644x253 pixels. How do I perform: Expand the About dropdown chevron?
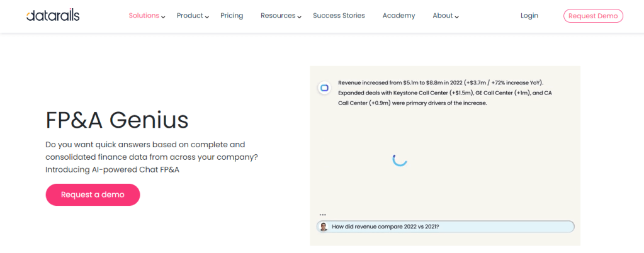[x=457, y=17]
